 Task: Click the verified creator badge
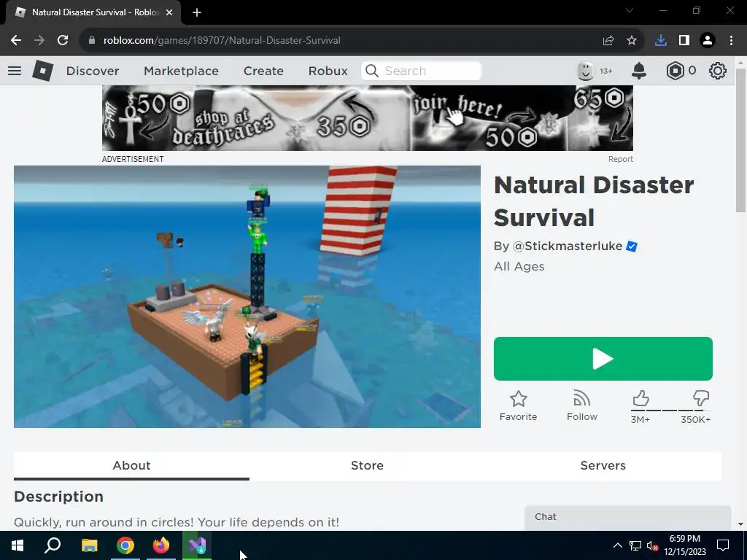pyautogui.click(x=632, y=246)
